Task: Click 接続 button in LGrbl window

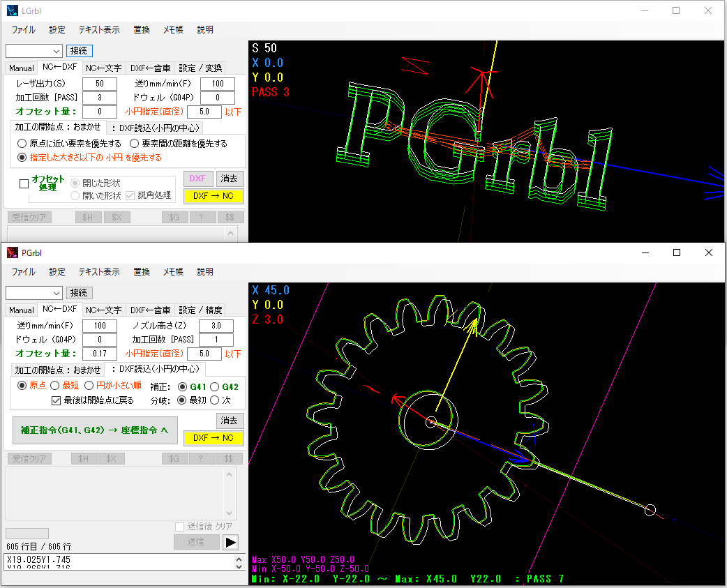Action: 80,50
